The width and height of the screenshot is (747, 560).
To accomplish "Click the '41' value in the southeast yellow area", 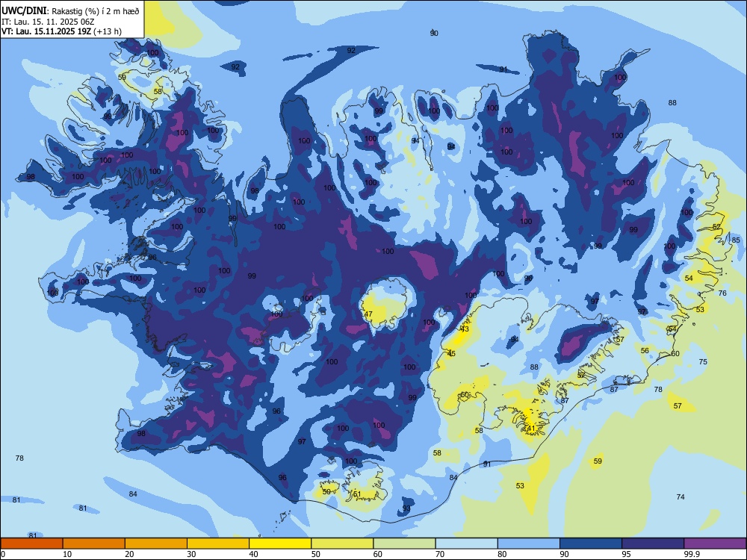I will tap(530, 429).
